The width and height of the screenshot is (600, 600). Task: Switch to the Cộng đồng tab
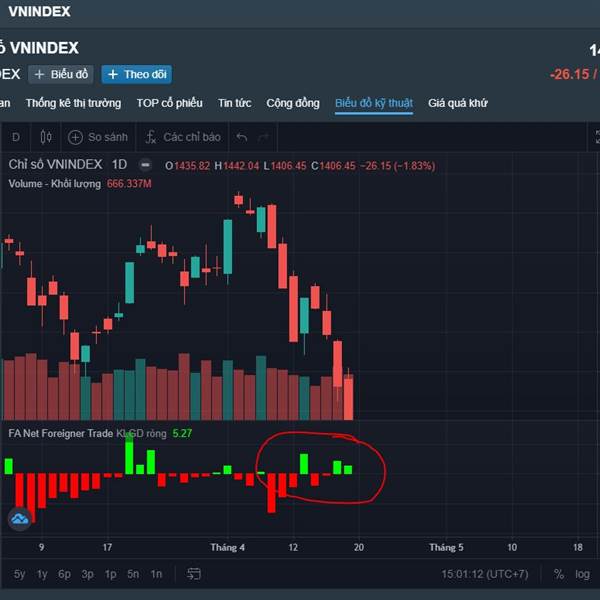pyautogui.click(x=293, y=103)
